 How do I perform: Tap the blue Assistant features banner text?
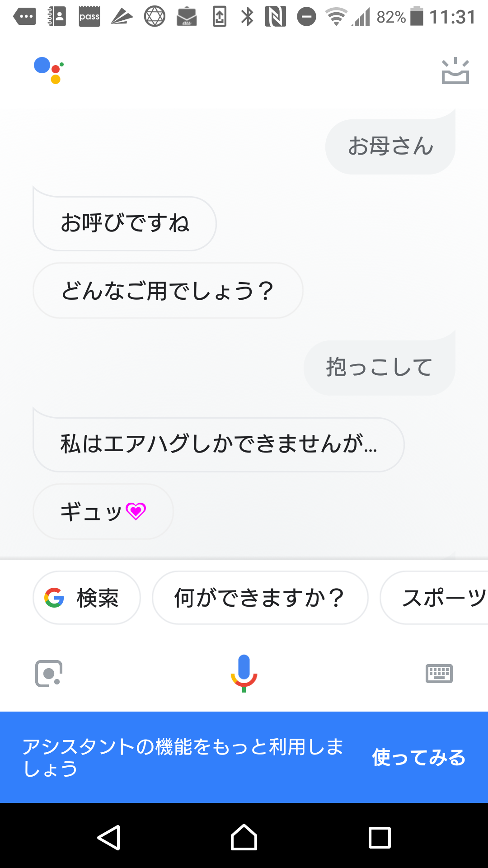183,757
